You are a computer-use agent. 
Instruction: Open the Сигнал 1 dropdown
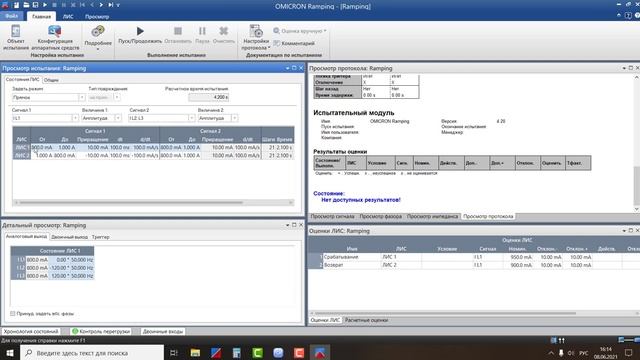75,118
